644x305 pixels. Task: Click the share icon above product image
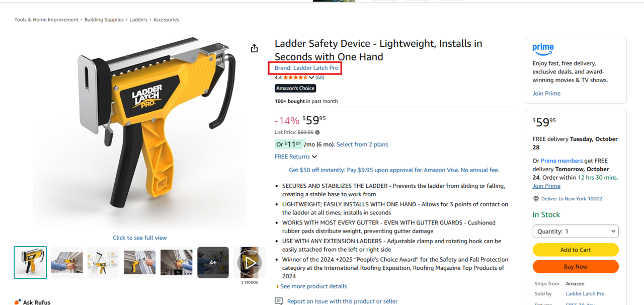click(x=254, y=48)
